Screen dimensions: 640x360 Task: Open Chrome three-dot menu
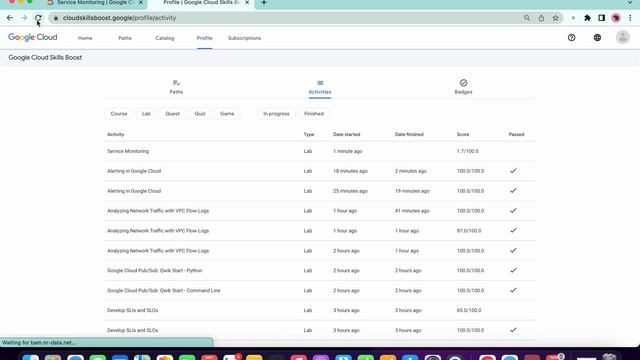[630, 18]
